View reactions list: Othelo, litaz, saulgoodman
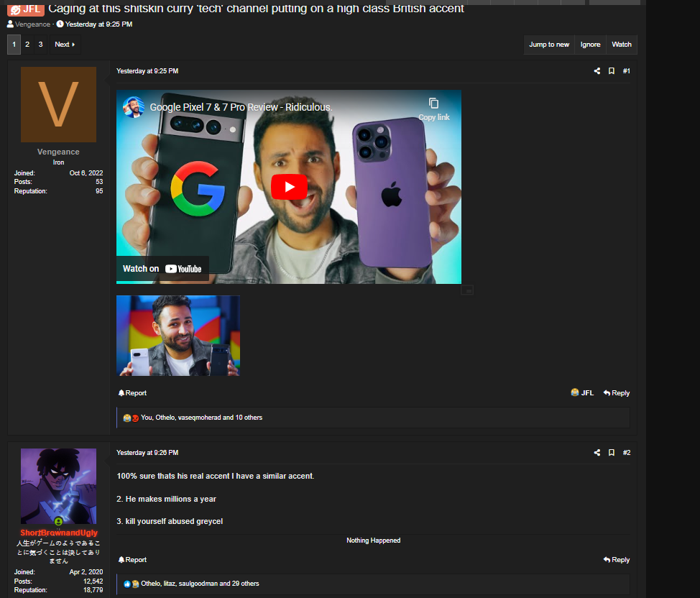 (200, 583)
